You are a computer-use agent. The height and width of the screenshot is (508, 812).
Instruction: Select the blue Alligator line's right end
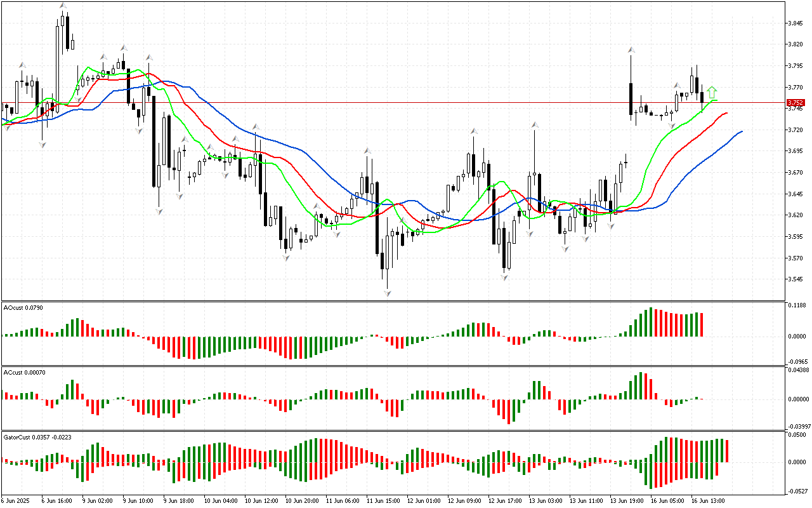coord(740,131)
